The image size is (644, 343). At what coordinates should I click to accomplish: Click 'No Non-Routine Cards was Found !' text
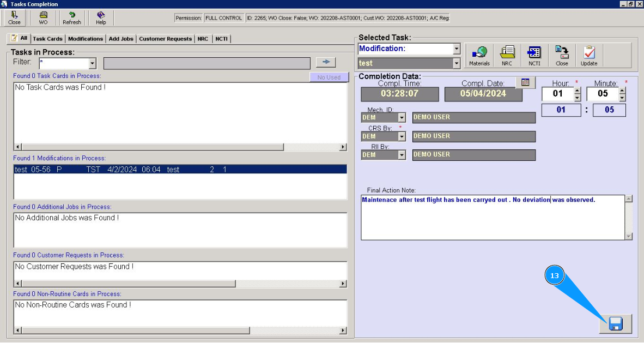(73, 305)
